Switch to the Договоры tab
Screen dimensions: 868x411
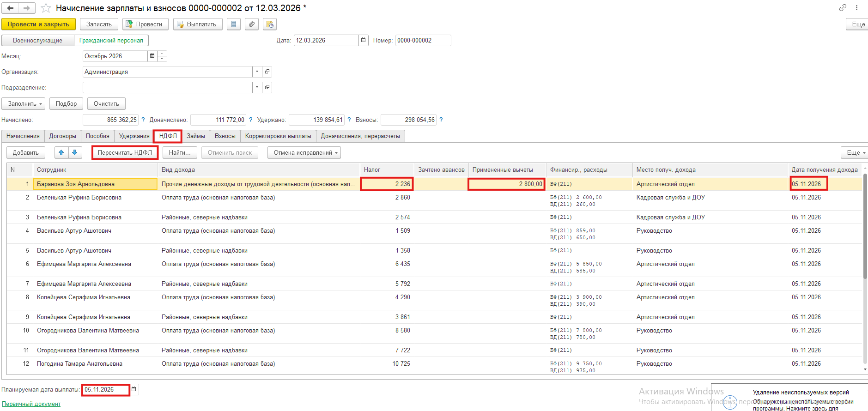[63, 136]
